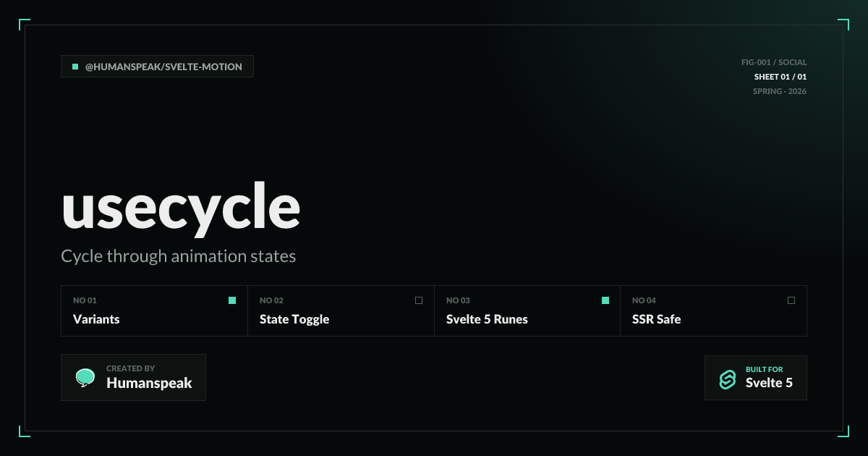Select the Variants feature card
The width and height of the screenshot is (868, 456).
pyautogui.click(x=154, y=311)
